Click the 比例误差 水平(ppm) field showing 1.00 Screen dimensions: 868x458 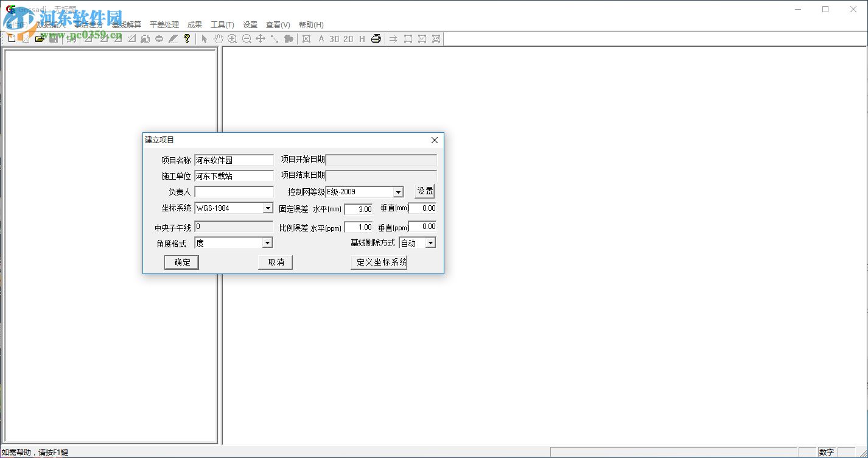[x=359, y=227]
